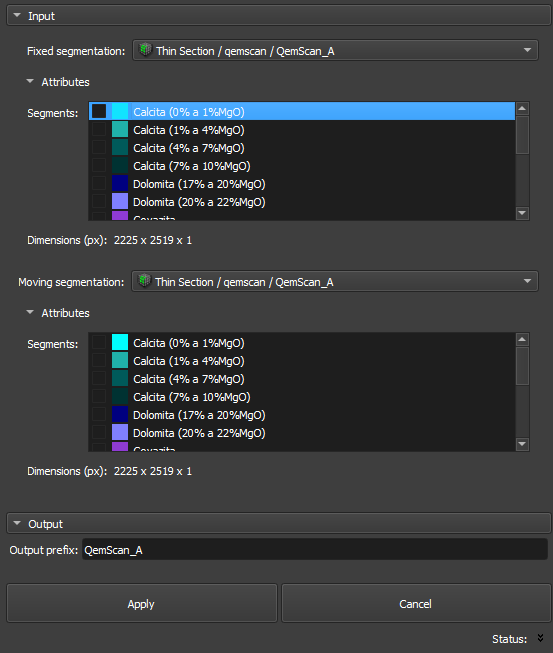Click down arrow of Moving segments scrollbar

522,444
